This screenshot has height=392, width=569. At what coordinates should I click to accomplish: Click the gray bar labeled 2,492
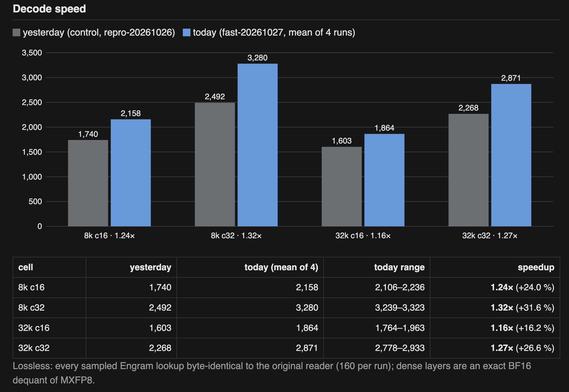pyautogui.click(x=215, y=164)
